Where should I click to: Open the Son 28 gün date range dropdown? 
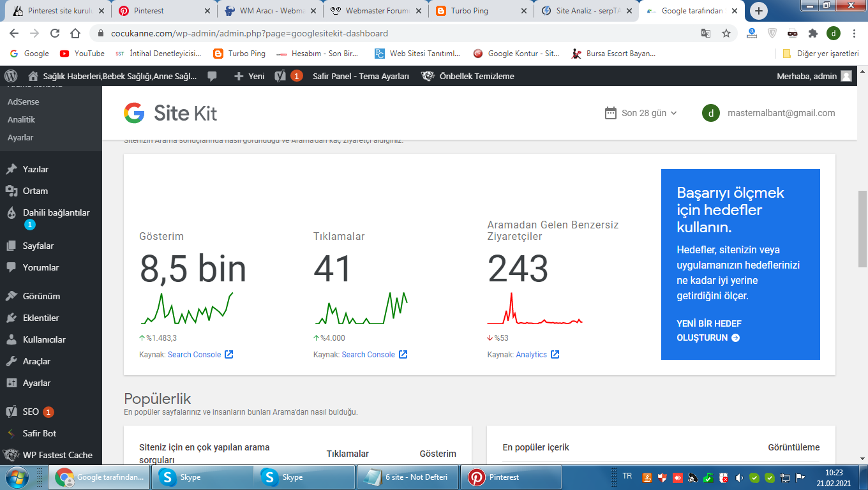point(641,113)
